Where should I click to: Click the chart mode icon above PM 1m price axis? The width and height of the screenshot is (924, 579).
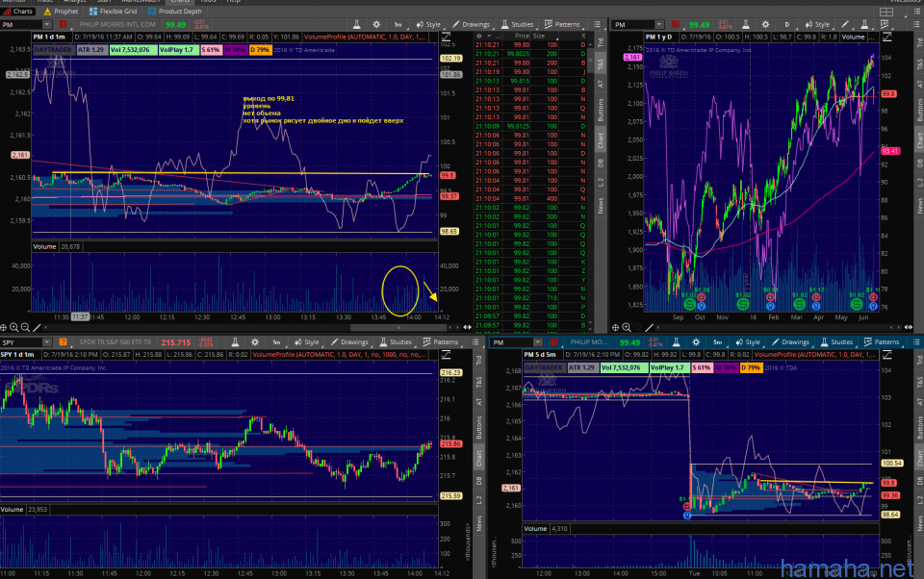coord(446,37)
